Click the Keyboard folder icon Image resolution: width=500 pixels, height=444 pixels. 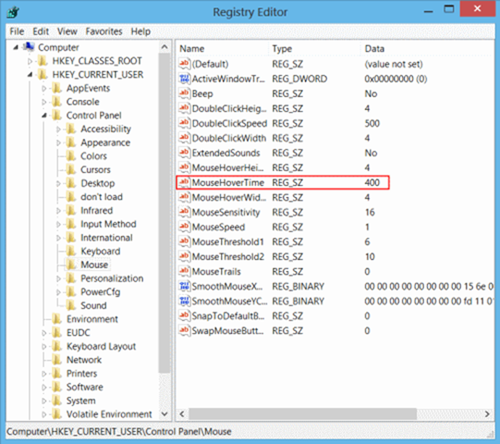[71, 251]
